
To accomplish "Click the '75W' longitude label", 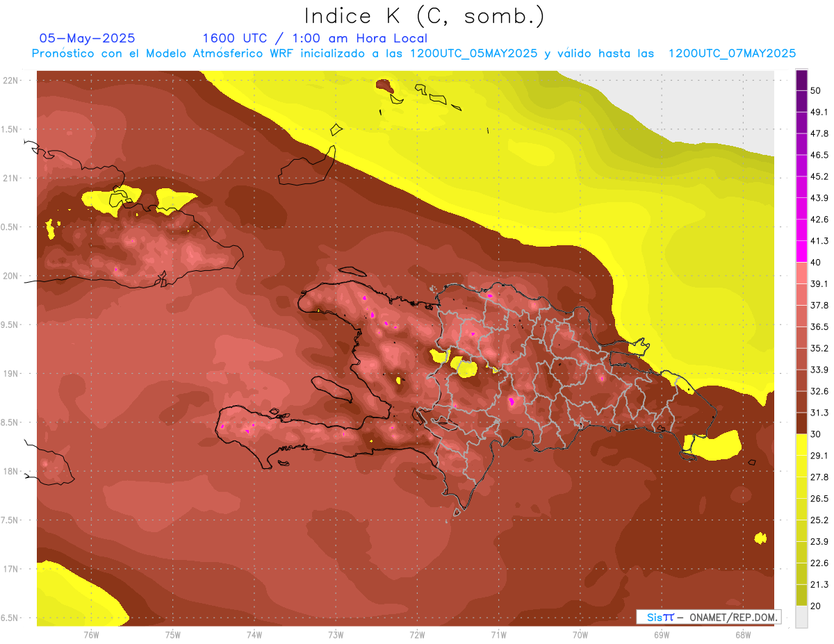I will (x=173, y=634).
